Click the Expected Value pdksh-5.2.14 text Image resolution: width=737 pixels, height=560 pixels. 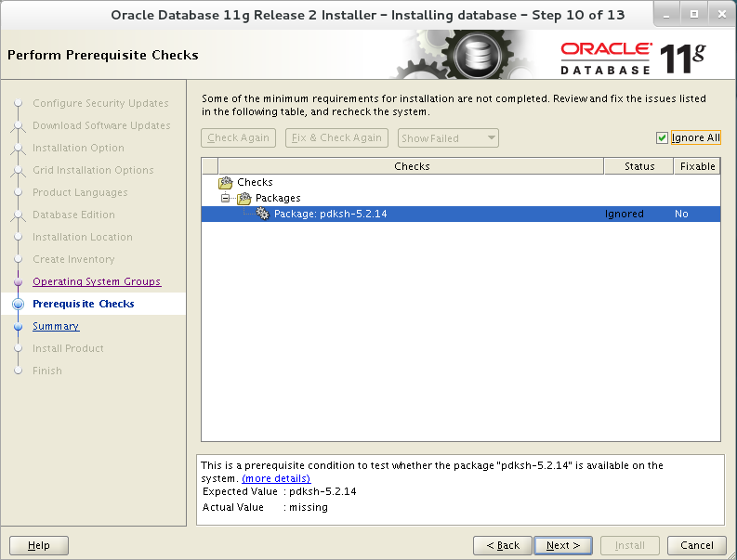(x=322, y=491)
